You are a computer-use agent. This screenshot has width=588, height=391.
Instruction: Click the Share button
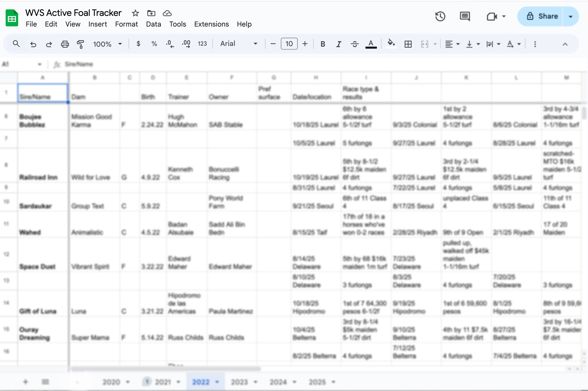(x=542, y=16)
